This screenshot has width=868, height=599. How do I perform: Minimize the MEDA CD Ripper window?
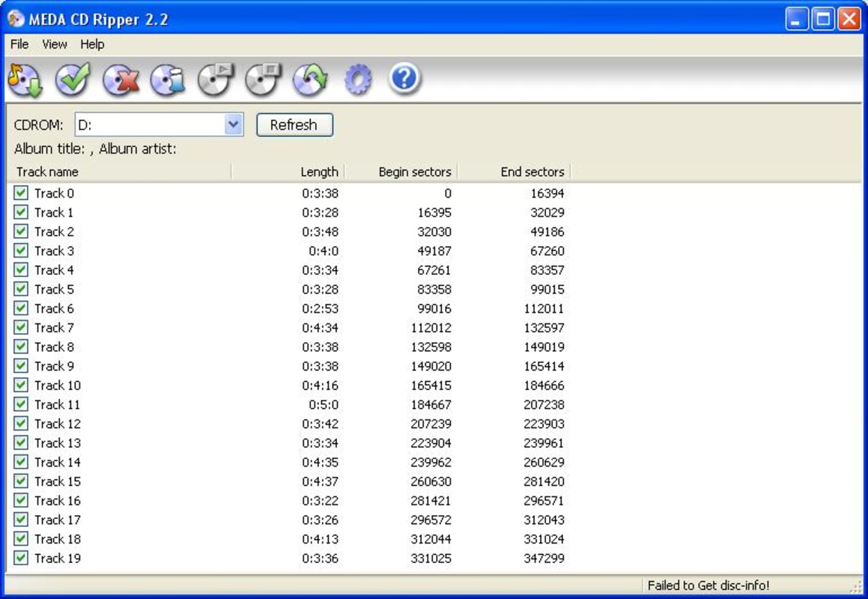[797, 19]
